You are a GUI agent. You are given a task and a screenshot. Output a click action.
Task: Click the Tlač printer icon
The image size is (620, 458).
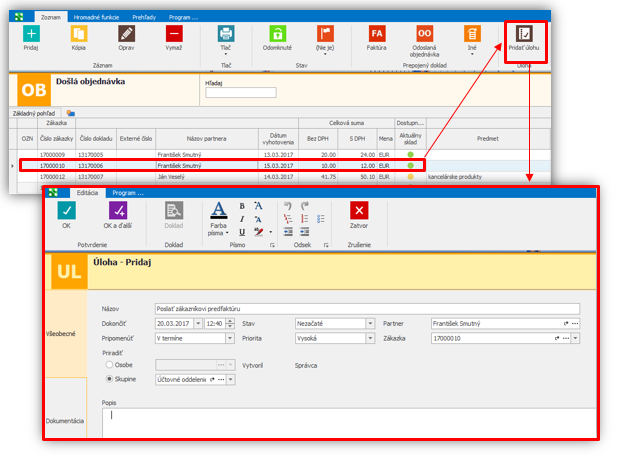(x=226, y=34)
